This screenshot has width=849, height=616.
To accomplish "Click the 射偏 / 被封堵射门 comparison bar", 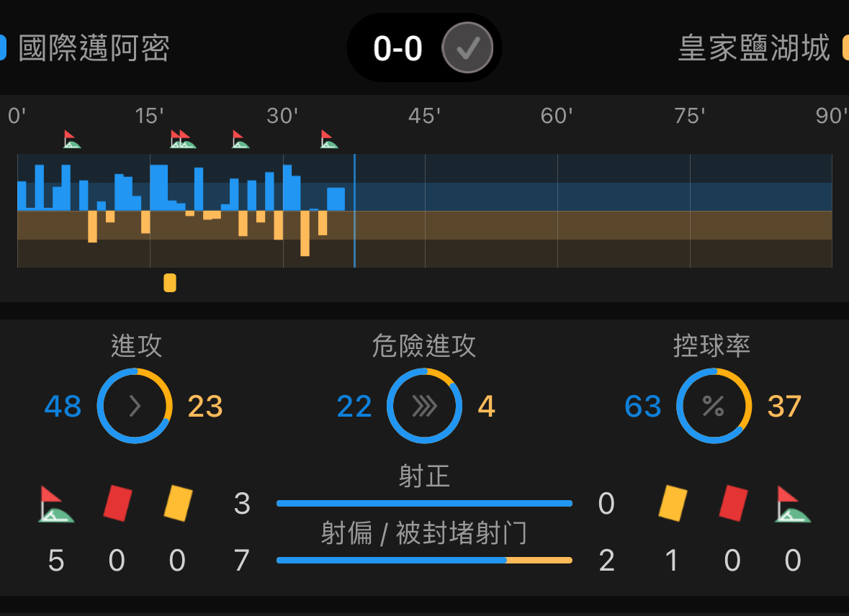I will tap(425, 561).
